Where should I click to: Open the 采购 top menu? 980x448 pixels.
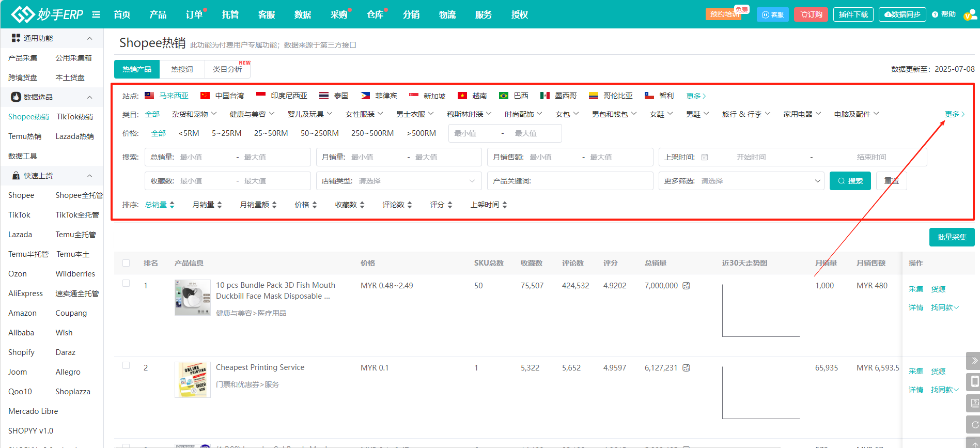click(x=339, y=14)
